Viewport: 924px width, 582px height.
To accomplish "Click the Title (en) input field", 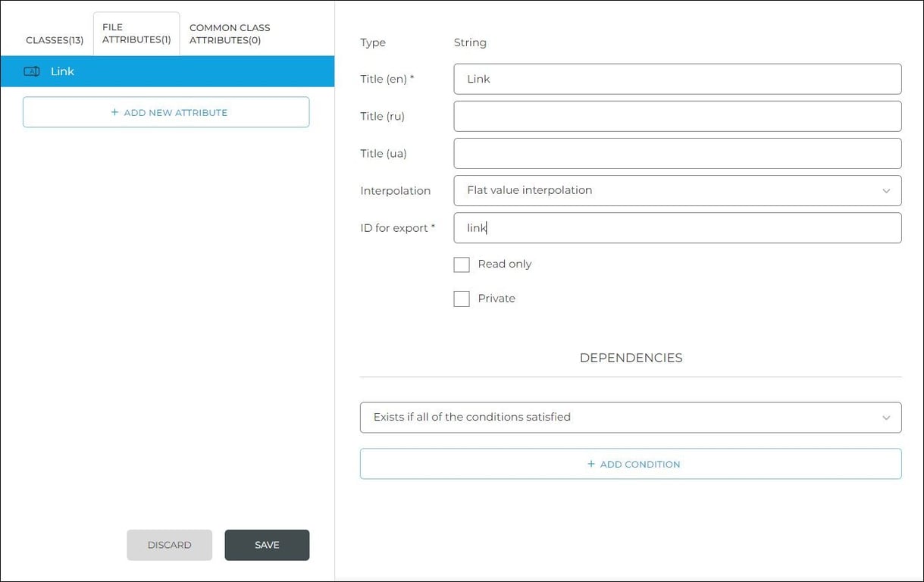I will 677,78.
